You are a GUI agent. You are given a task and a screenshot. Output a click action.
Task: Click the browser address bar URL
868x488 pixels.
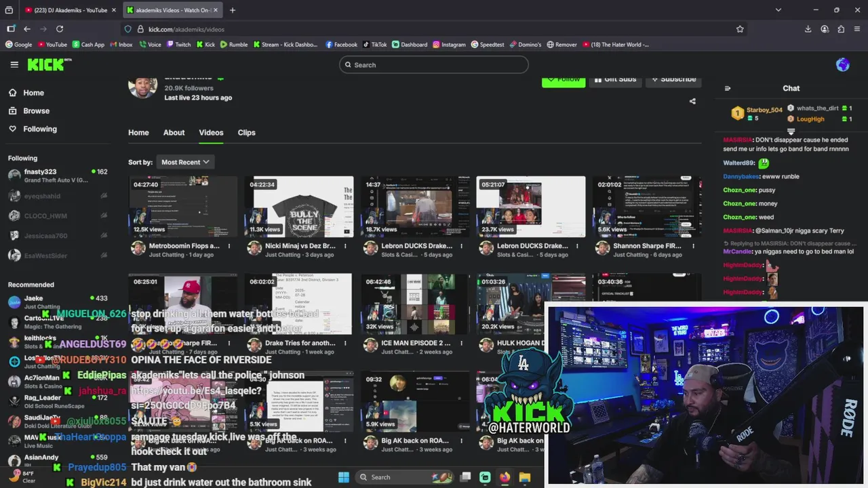pyautogui.click(x=186, y=29)
